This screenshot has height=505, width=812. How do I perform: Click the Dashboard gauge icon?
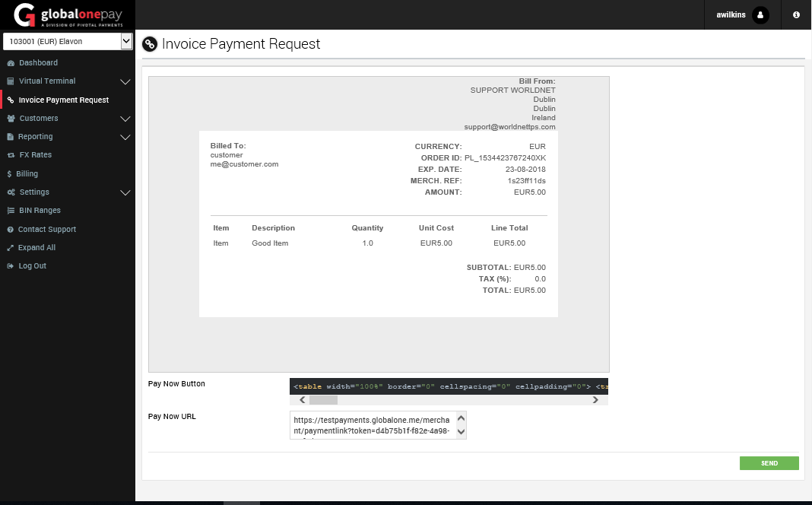[11, 62]
